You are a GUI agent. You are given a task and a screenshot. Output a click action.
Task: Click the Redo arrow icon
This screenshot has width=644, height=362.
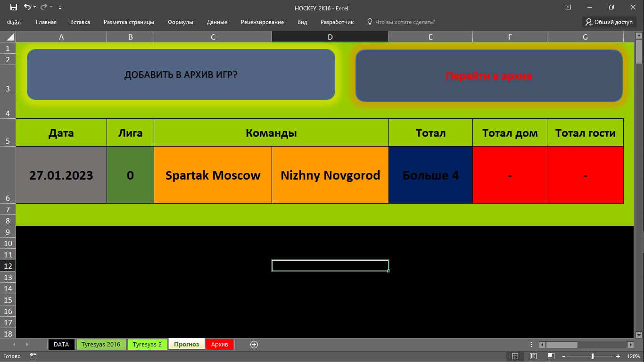coord(43,7)
